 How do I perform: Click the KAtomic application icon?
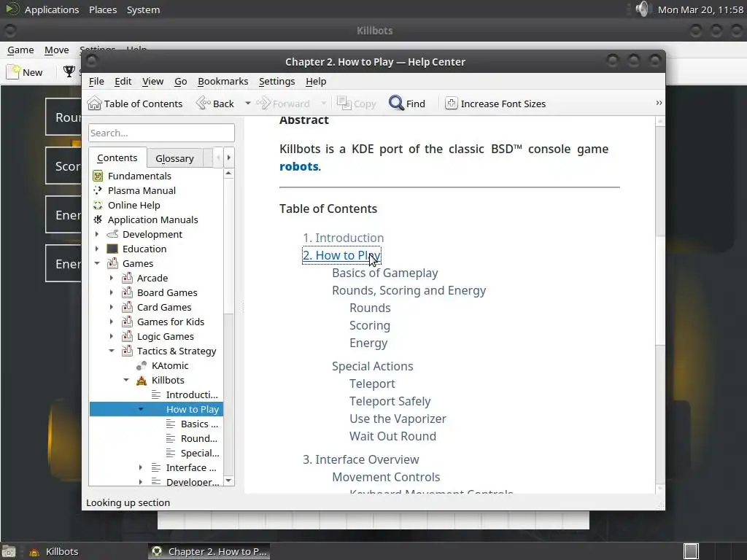click(142, 366)
